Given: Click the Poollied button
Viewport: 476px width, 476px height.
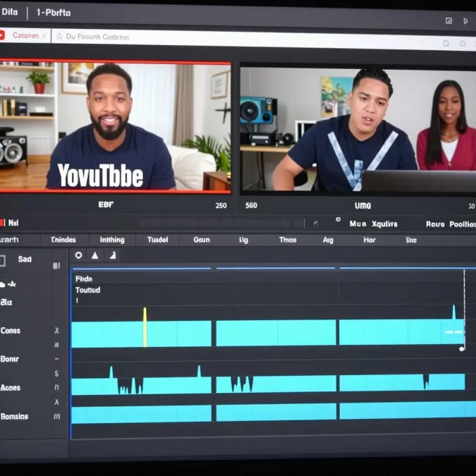Looking at the screenshot, I should click(463, 224).
